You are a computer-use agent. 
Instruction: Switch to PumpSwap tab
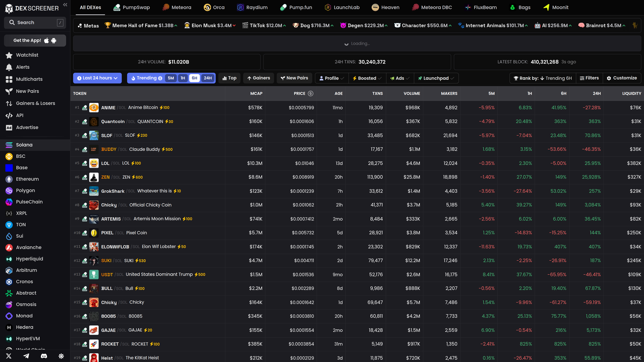click(x=132, y=7)
